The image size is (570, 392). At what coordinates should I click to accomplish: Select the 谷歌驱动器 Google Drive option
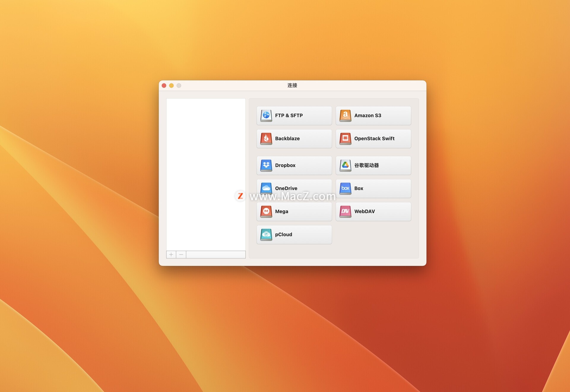coord(373,165)
